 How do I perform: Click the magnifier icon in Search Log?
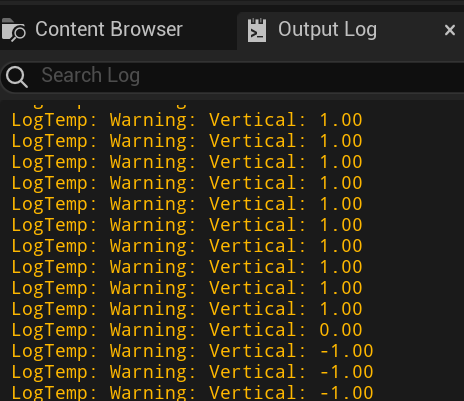tap(17, 76)
